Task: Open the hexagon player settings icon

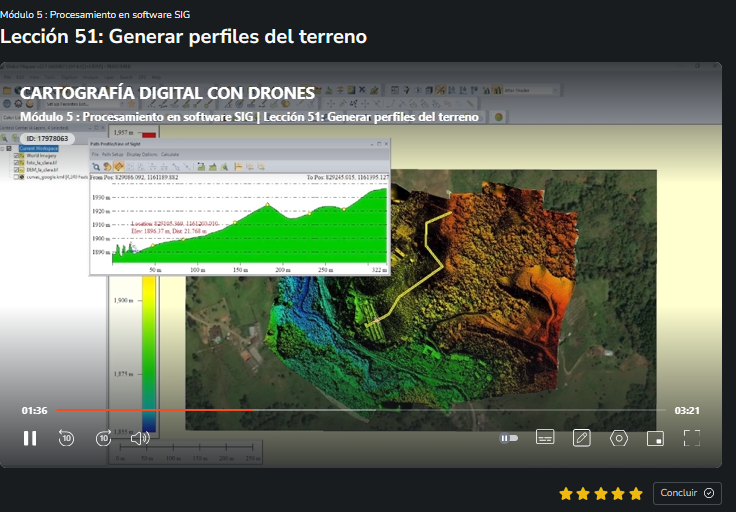Action: 619,438
